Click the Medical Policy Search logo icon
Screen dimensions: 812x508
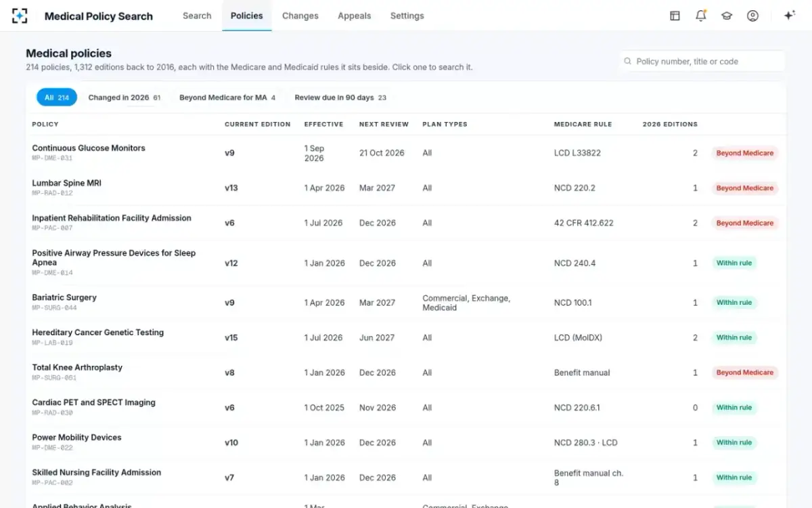pyautogui.click(x=20, y=16)
